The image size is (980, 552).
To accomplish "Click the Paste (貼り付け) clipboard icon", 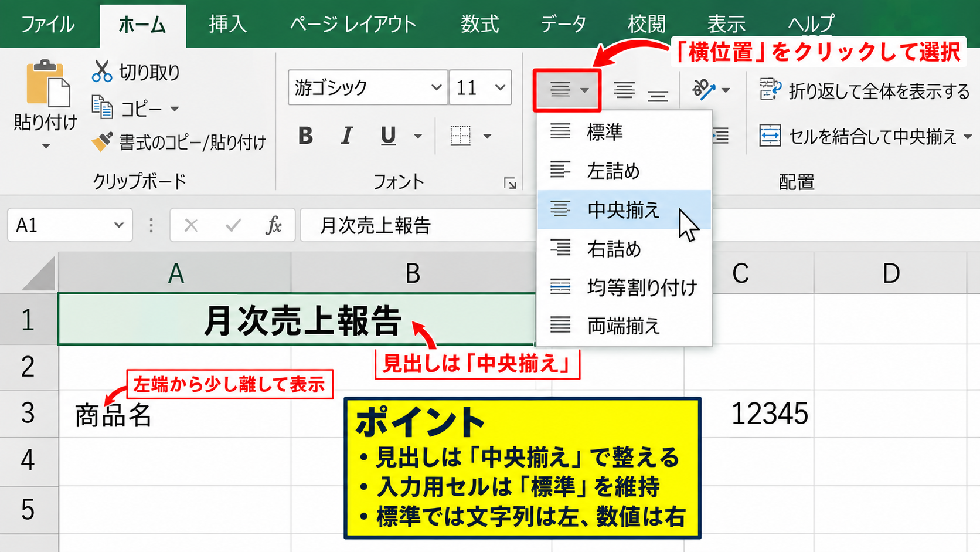I will click(47, 83).
